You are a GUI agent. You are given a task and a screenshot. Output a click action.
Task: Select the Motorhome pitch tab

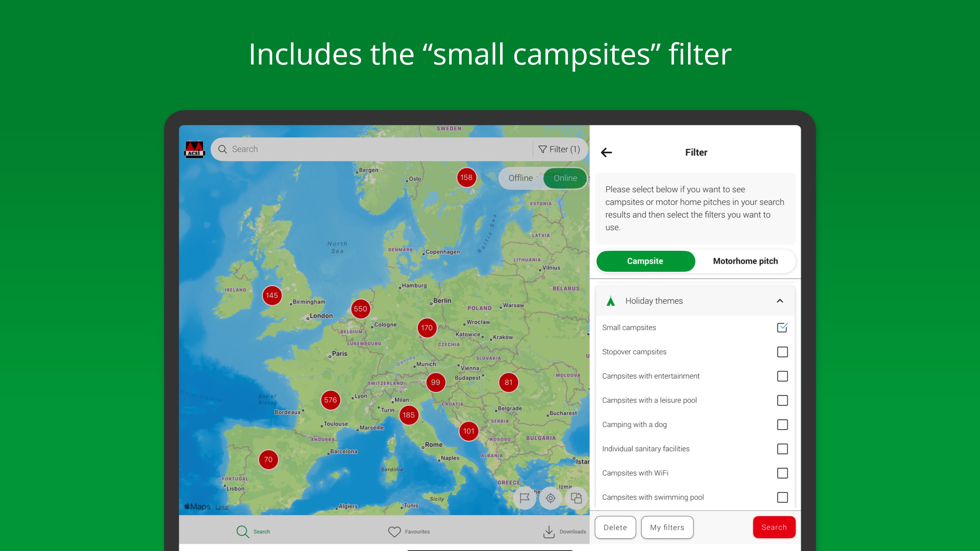745,261
